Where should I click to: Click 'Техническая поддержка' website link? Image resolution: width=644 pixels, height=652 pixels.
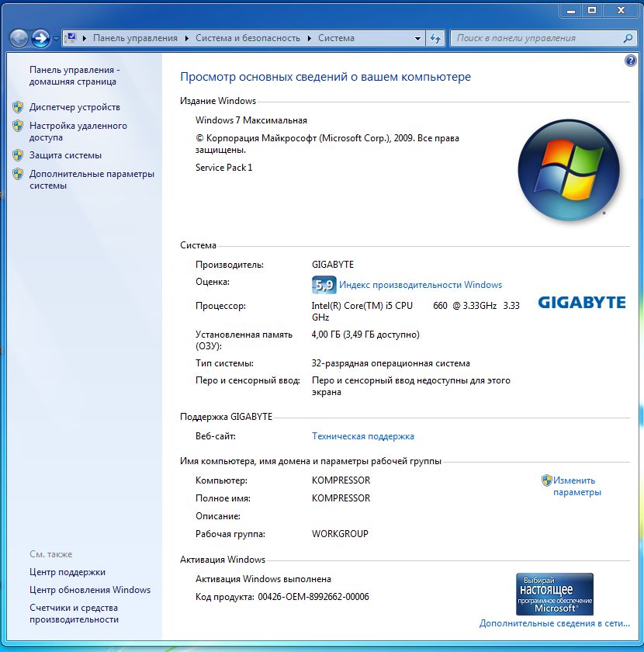[x=362, y=436]
